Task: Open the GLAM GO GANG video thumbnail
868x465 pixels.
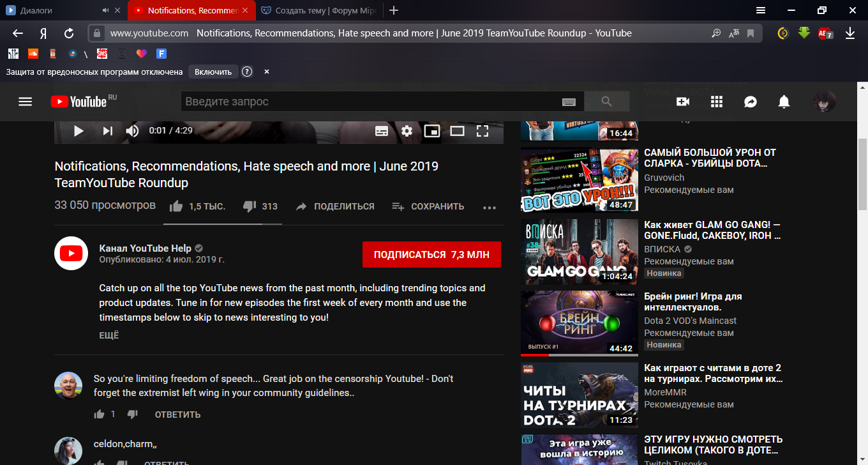Action: pos(580,251)
